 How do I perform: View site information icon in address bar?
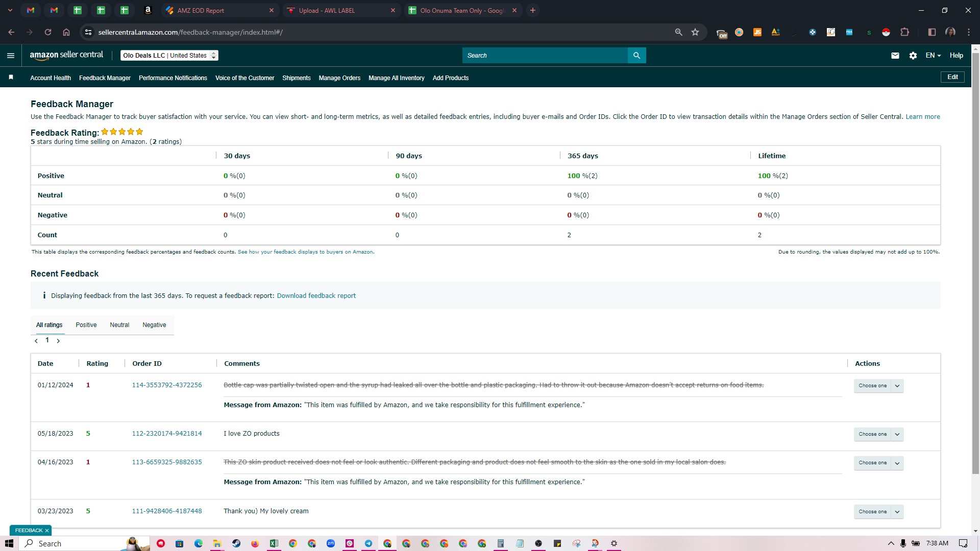88,32
